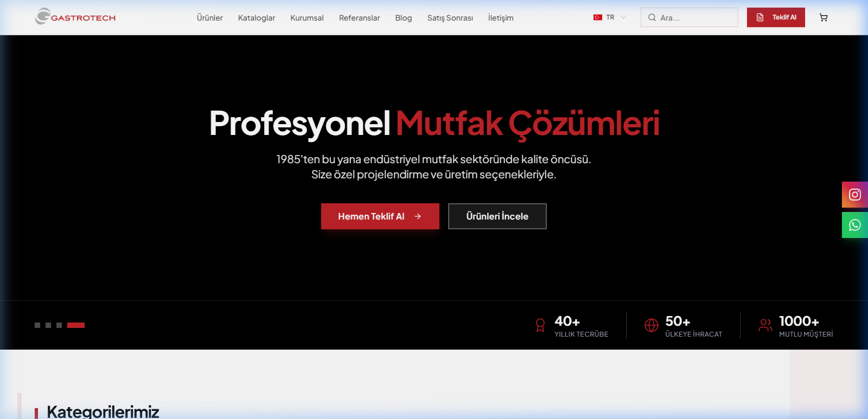
Task: Open the Kurumsal menu
Action: tap(307, 18)
